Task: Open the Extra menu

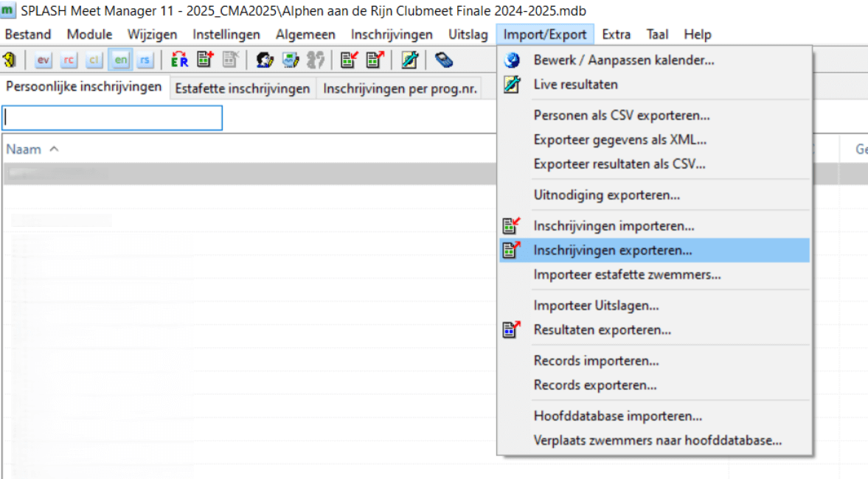Action: point(616,34)
